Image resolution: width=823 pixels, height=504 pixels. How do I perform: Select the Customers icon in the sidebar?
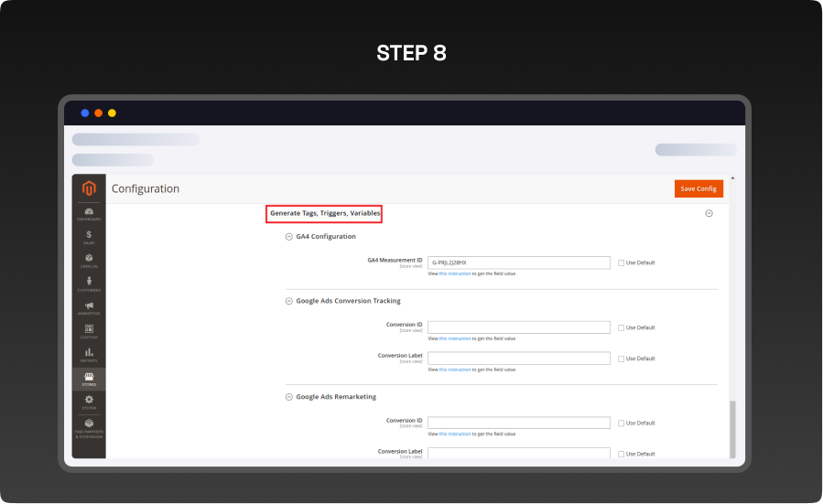point(89,284)
